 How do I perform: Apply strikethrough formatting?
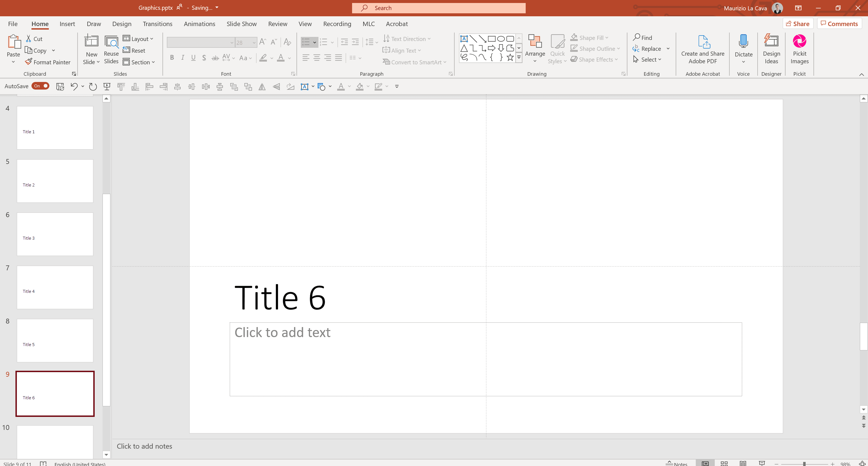215,58
